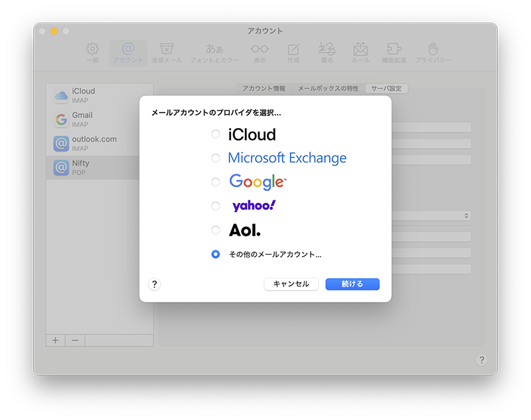
Task: Open the ルール (Rules) pane
Action: point(360,52)
